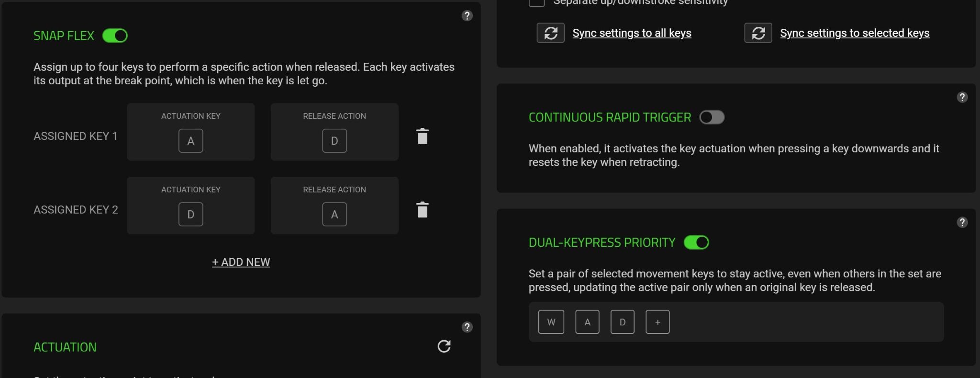Select Assigned Key 1 actuation key A
The image size is (980, 378).
[x=191, y=141]
